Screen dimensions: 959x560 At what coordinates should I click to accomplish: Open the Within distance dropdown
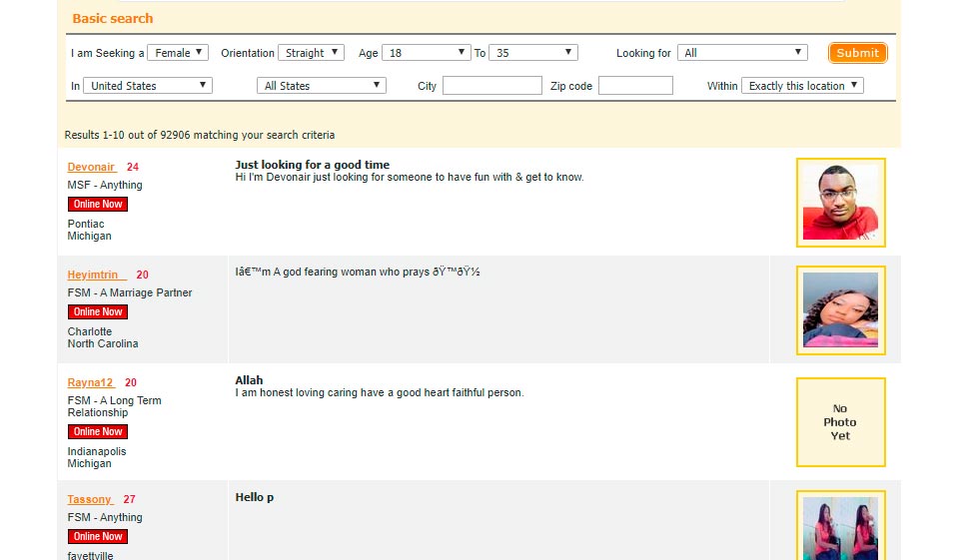click(802, 86)
